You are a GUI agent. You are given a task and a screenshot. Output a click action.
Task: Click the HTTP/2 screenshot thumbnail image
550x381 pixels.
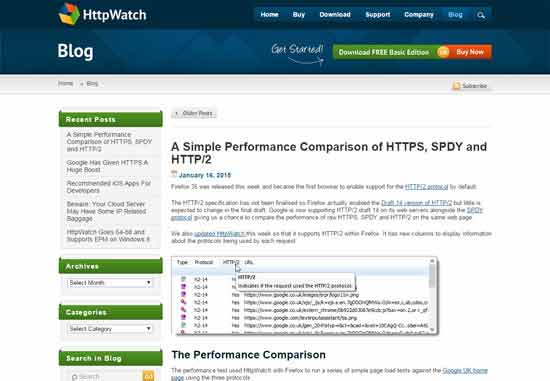[304, 295]
